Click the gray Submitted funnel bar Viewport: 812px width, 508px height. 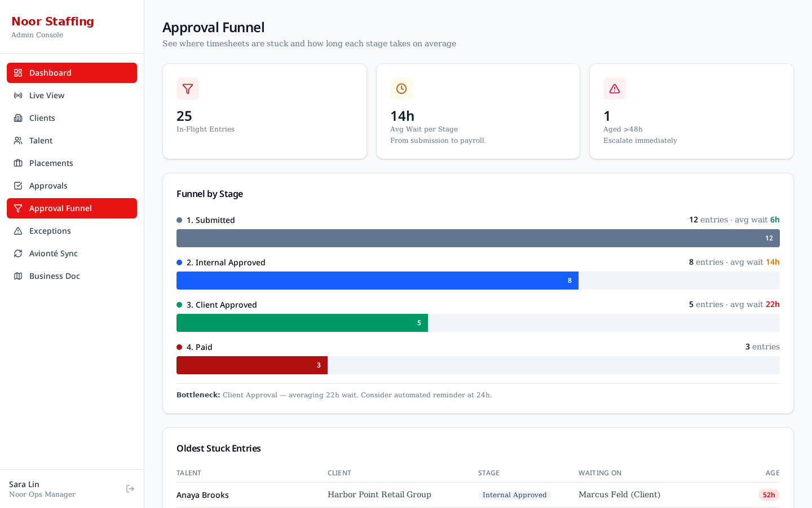pos(478,238)
